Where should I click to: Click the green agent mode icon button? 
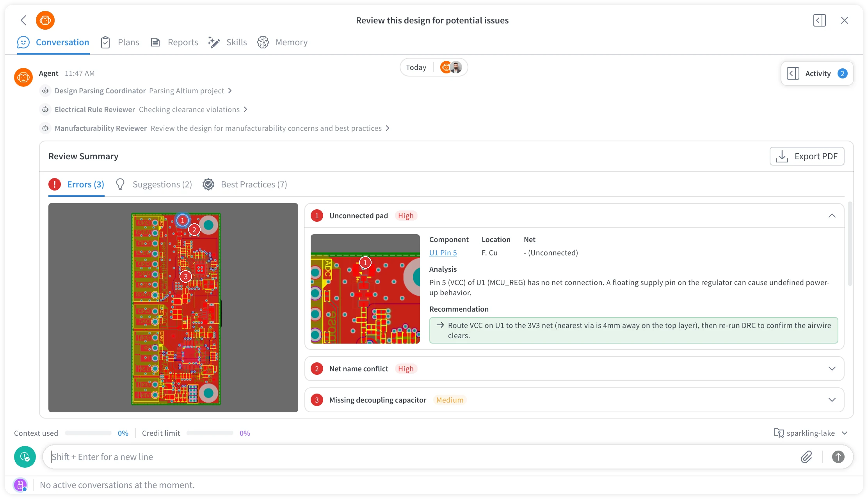click(25, 457)
